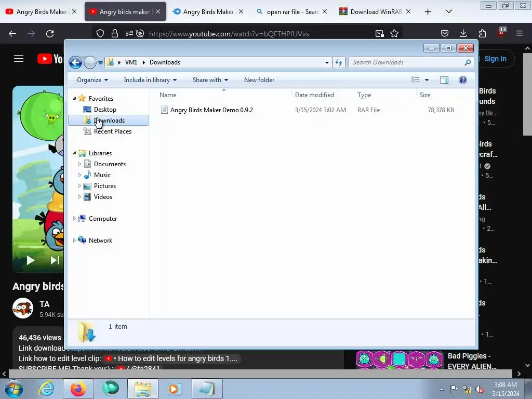Expand the Videos library
This screenshot has height=399, width=532.
[79, 197]
